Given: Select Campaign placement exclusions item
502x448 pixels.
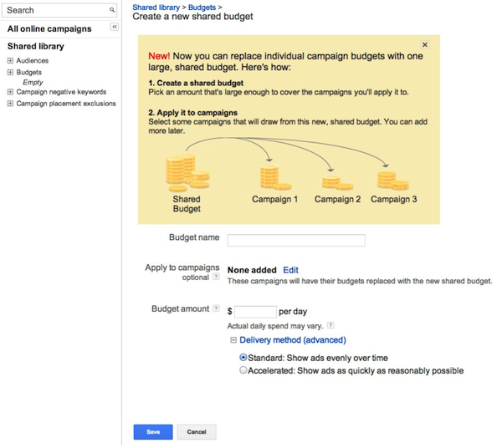Looking at the screenshot, I should pos(66,104).
